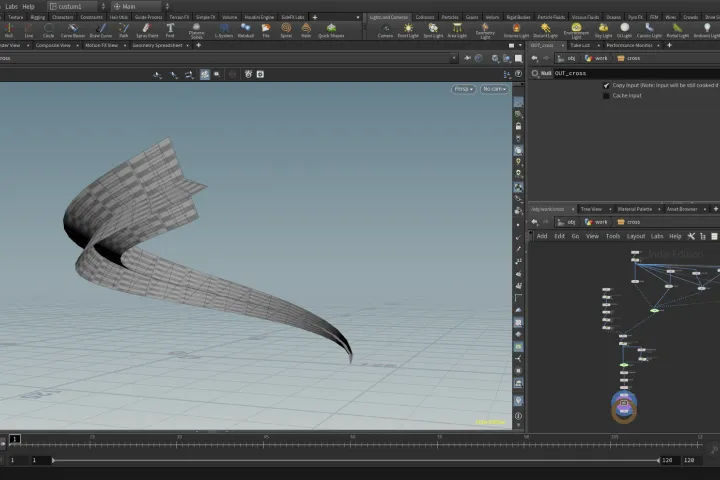Add a Portal Light from the shelf
The width and height of the screenshot is (720, 480).
[x=678, y=30]
